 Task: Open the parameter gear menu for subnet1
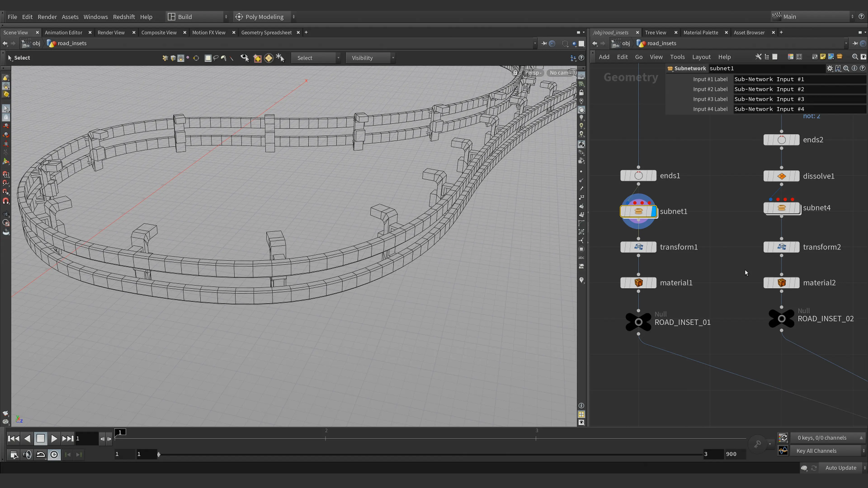click(x=830, y=68)
